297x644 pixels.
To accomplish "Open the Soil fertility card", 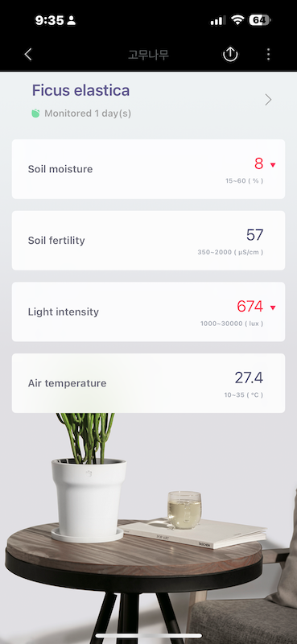I will (148, 240).
